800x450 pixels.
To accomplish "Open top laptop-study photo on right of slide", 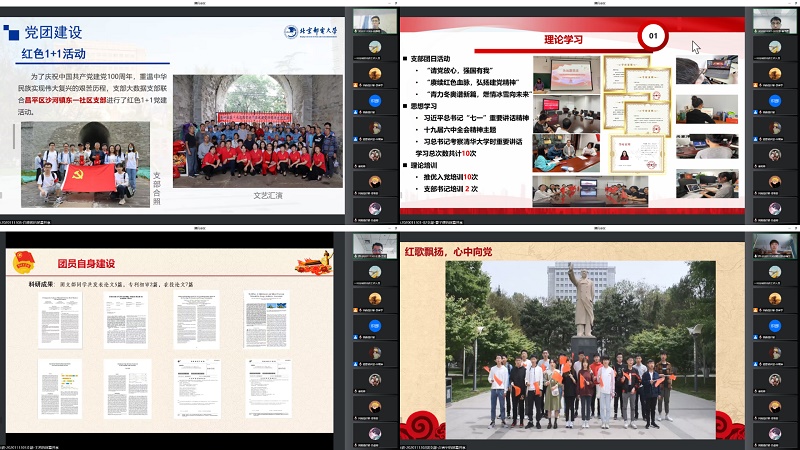I will pos(707,69).
